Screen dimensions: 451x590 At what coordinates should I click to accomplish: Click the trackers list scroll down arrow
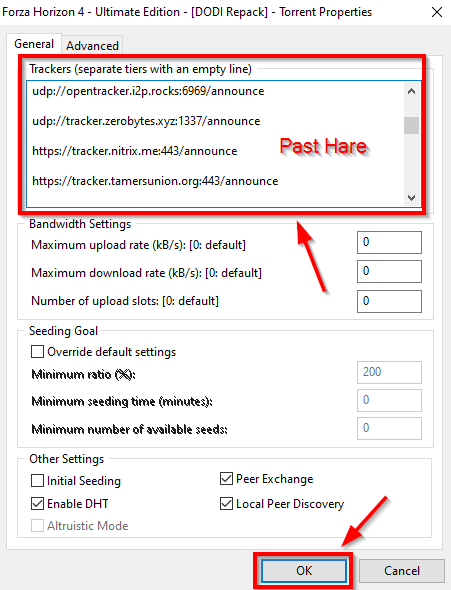pos(411,198)
